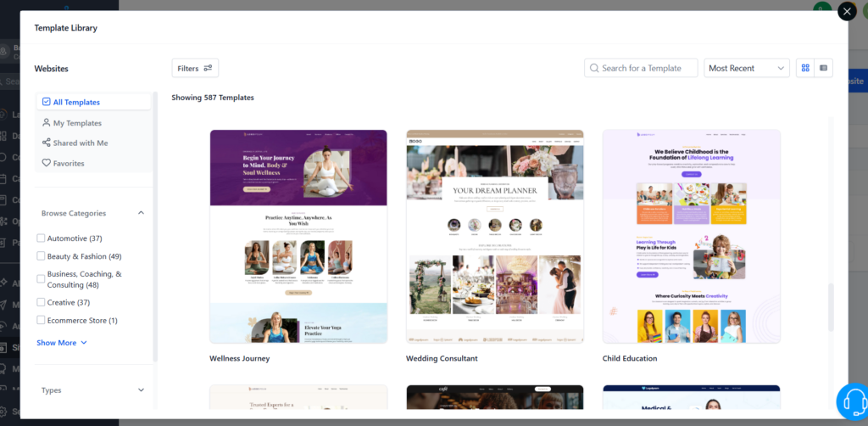Image resolution: width=868 pixels, height=426 pixels.
Task: Select Shared with Me in sidebar
Action: (x=94, y=143)
